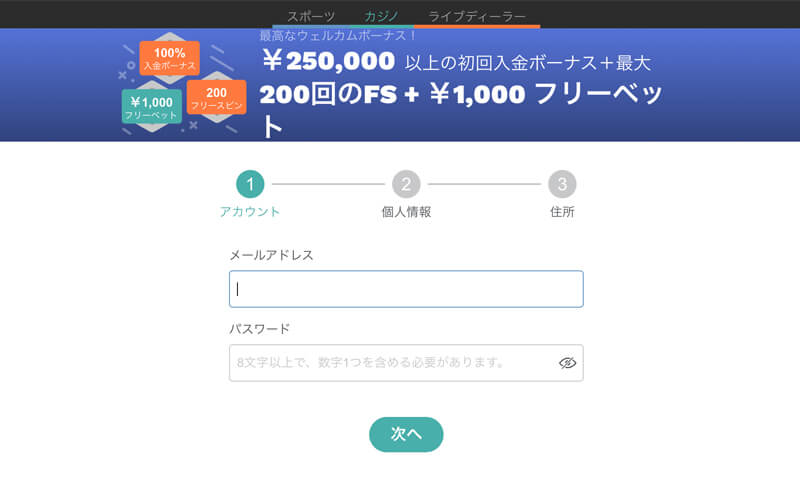Viewport: 800px width, 500px height.
Task: Click the step 3 address circle
Action: coord(562,184)
